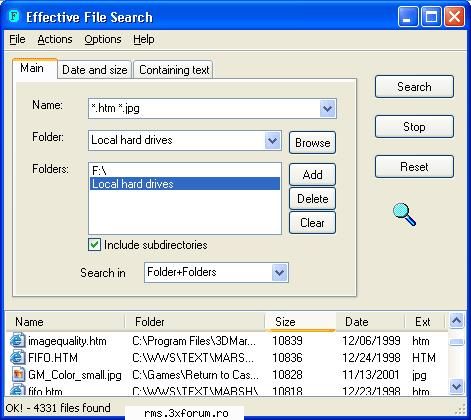Screen dimensions: 471x420
Task: Click the date 12/06/1999
Action: coord(371,341)
